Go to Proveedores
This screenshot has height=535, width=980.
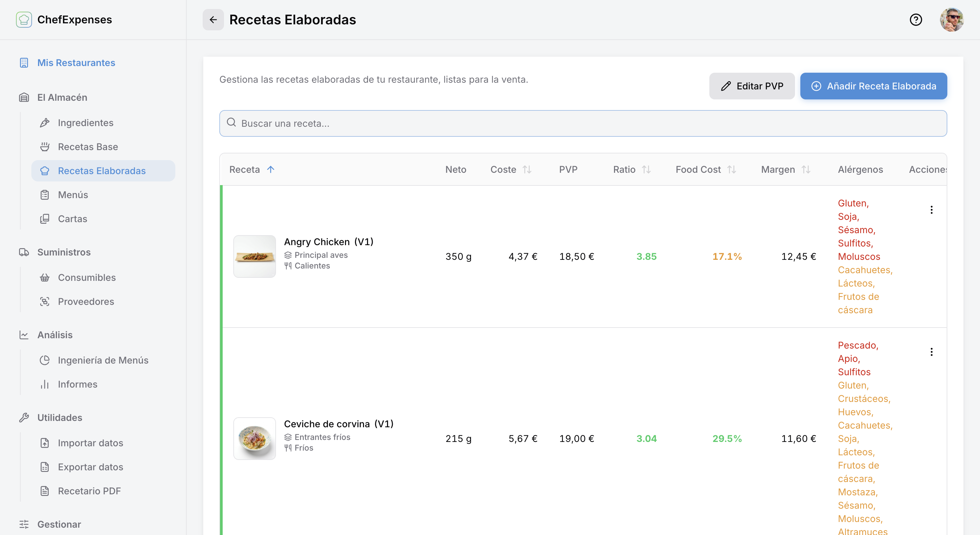(x=86, y=301)
